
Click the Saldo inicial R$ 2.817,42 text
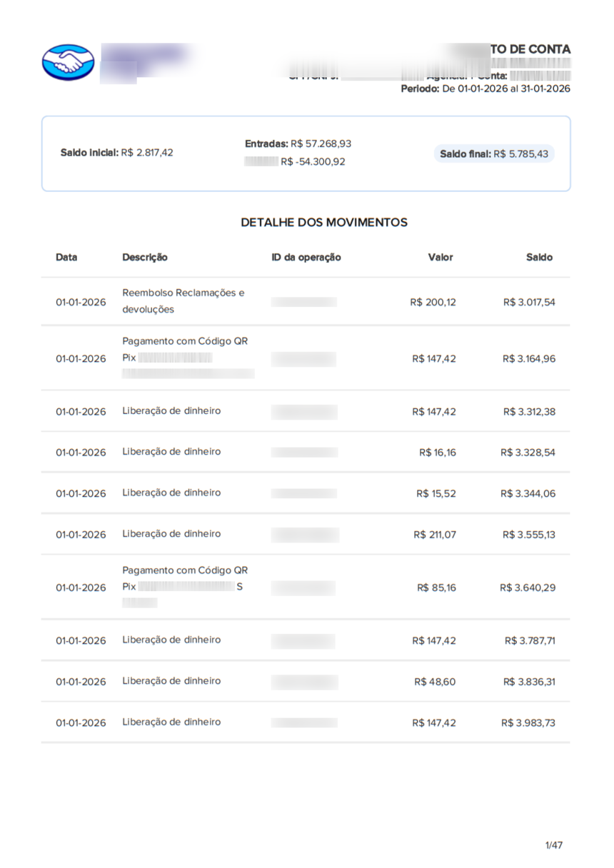pyautogui.click(x=117, y=153)
